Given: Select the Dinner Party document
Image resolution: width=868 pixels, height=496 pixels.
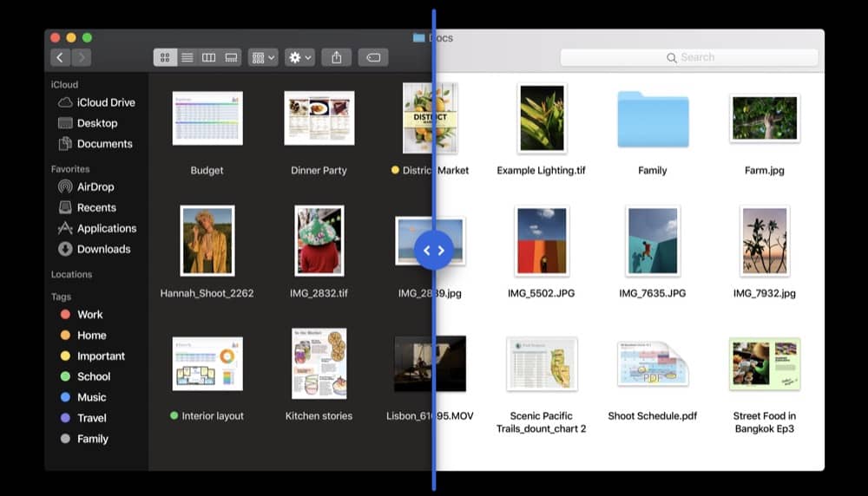Looking at the screenshot, I should pyautogui.click(x=319, y=118).
